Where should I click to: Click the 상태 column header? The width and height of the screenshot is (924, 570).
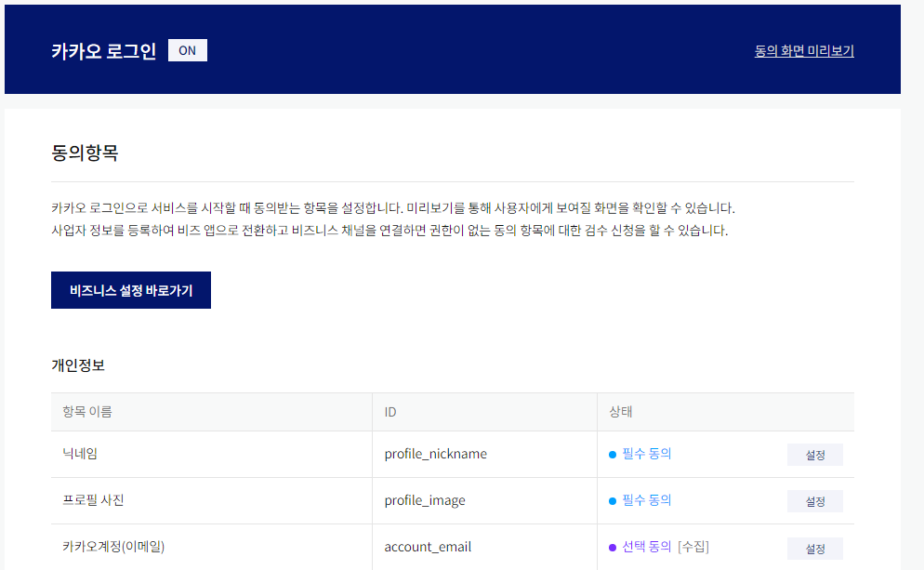(x=725, y=412)
